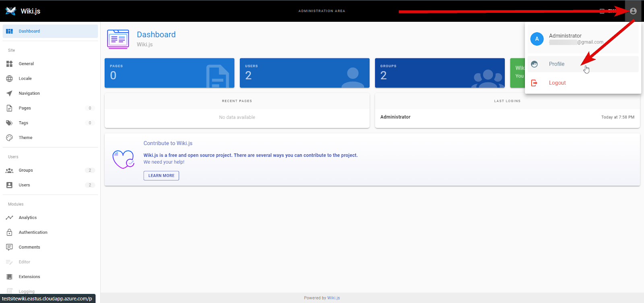Click the Administrator avatar circle labeled A
The width and height of the screenshot is (644, 303).
tap(537, 39)
